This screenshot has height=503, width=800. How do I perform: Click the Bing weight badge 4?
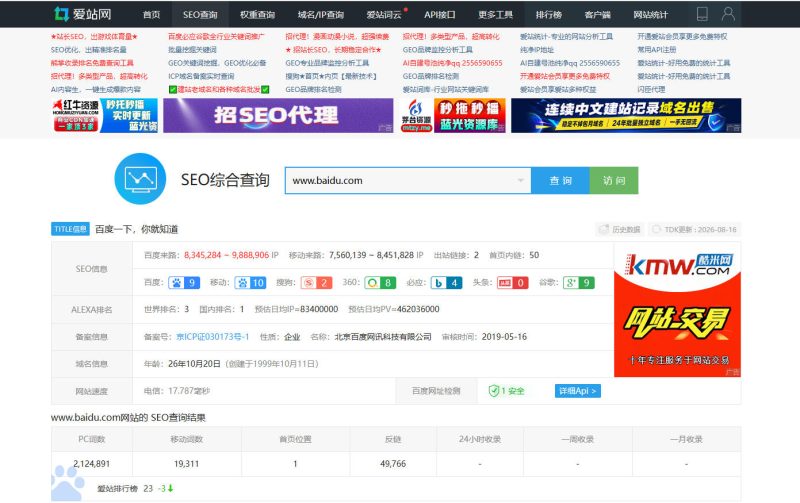point(446,283)
